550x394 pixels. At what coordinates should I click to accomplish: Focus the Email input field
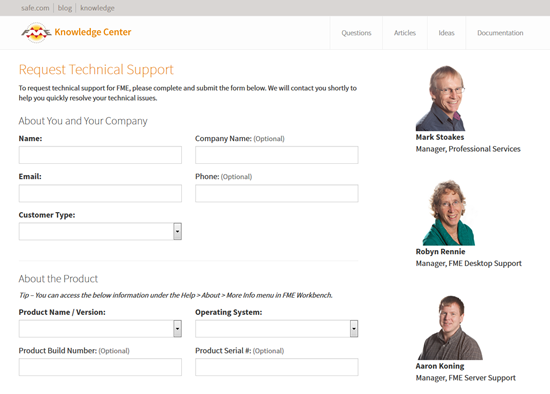pos(100,193)
